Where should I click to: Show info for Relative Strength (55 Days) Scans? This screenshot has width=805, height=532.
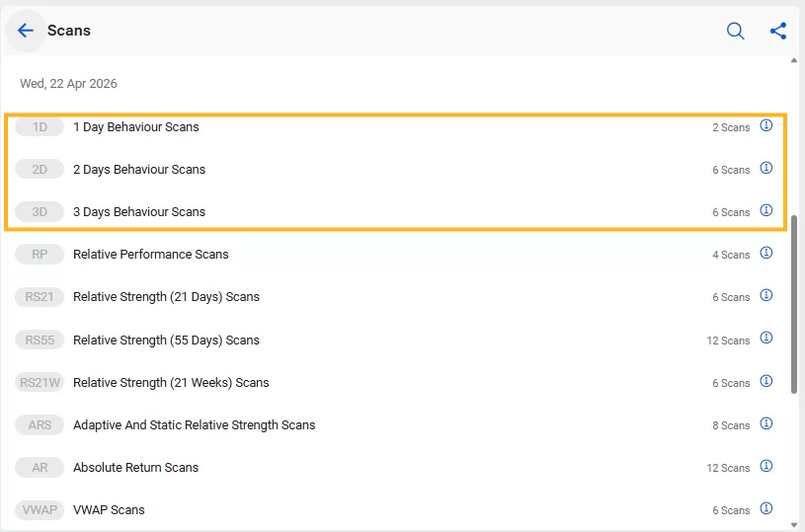click(x=766, y=340)
